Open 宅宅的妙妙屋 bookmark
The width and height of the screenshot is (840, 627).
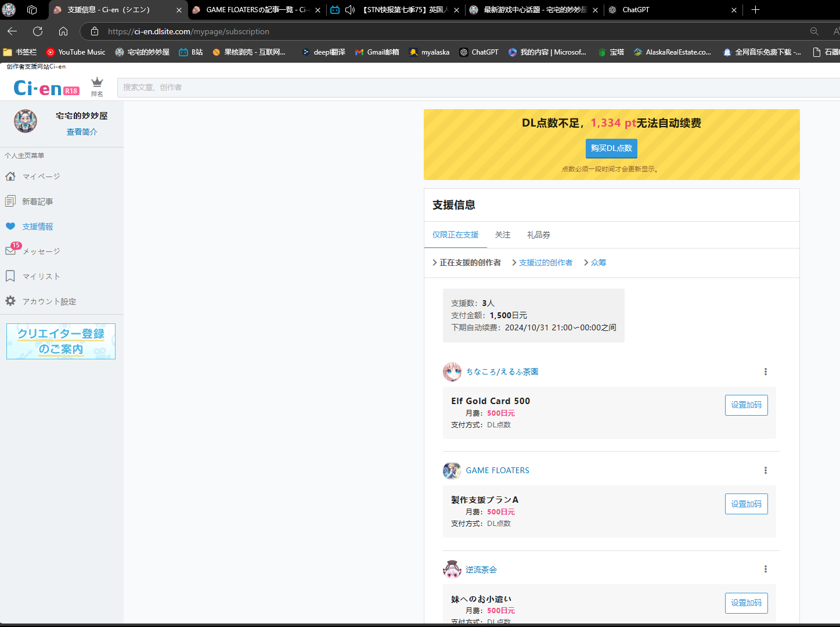[142, 52]
